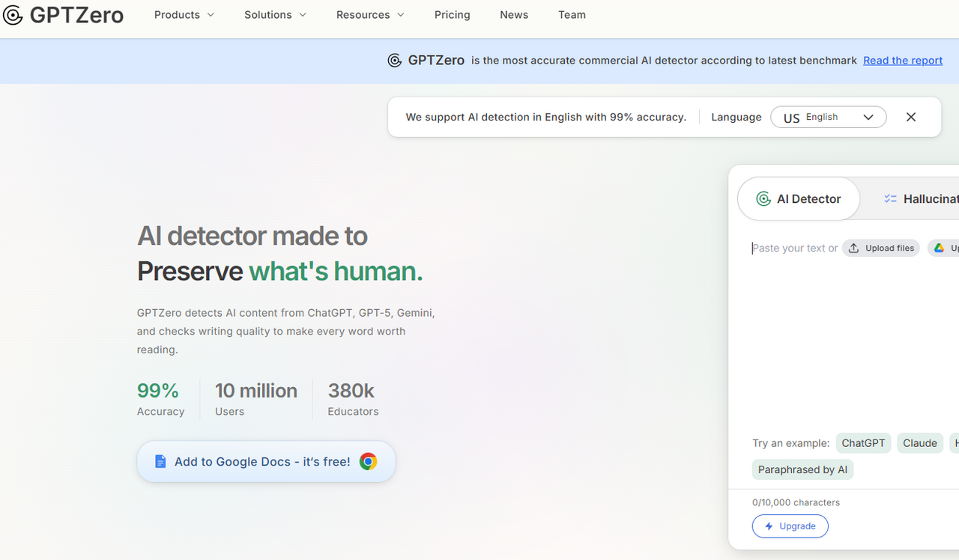
Task: Expand the Resources dropdown
Action: click(370, 15)
